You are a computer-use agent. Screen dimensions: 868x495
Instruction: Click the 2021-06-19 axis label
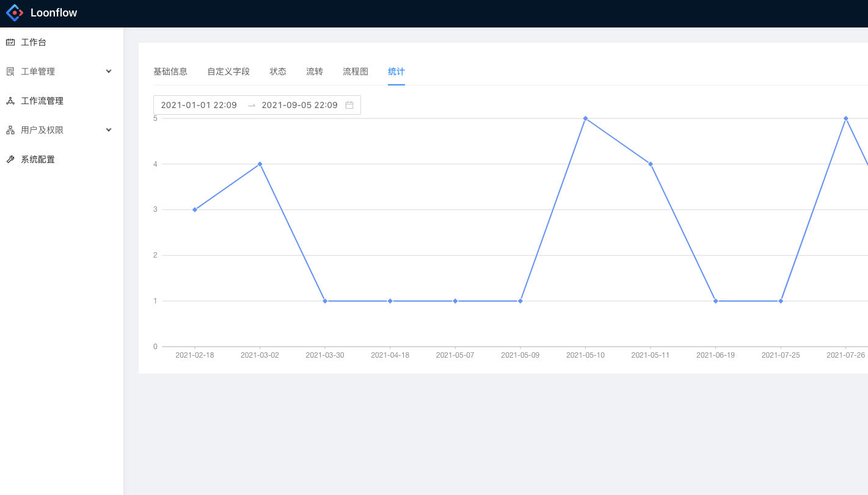716,355
